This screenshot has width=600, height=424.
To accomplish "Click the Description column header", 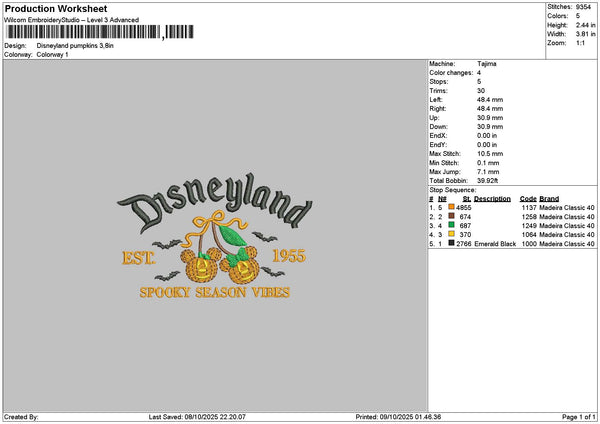I will tap(492, 199).
